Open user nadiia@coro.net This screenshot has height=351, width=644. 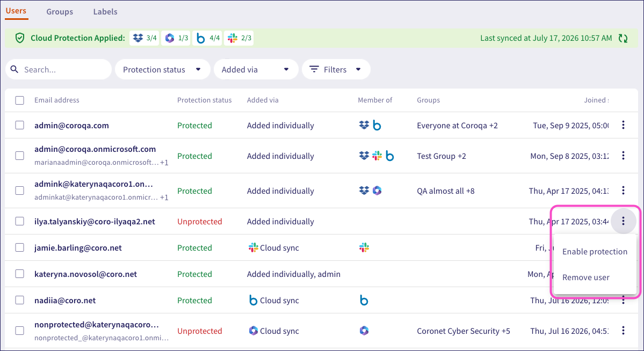coord(65,301)
